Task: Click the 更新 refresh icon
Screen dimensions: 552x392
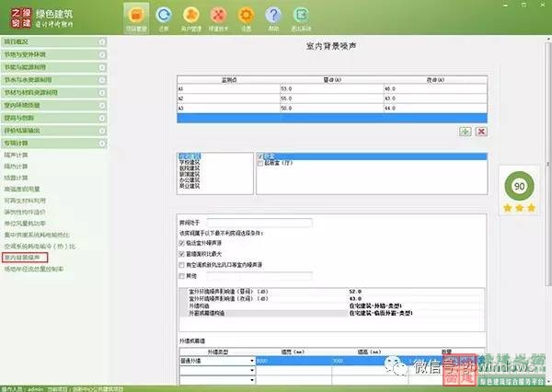Action: pos(164,17)
